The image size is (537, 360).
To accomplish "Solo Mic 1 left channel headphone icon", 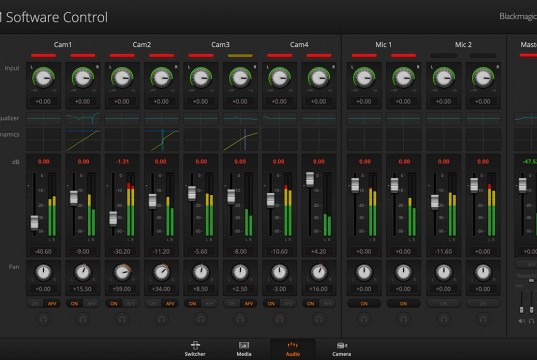I will [x=364, y=319].
